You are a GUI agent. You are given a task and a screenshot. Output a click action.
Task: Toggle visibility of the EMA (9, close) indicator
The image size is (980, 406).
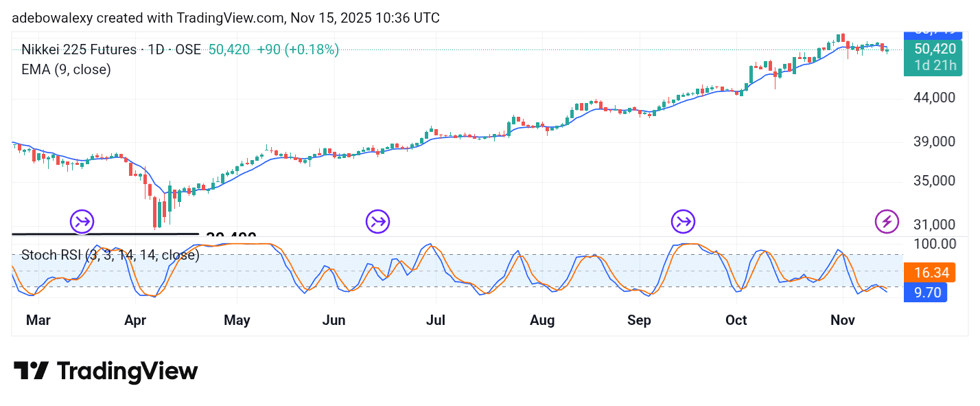coord(65,69)
